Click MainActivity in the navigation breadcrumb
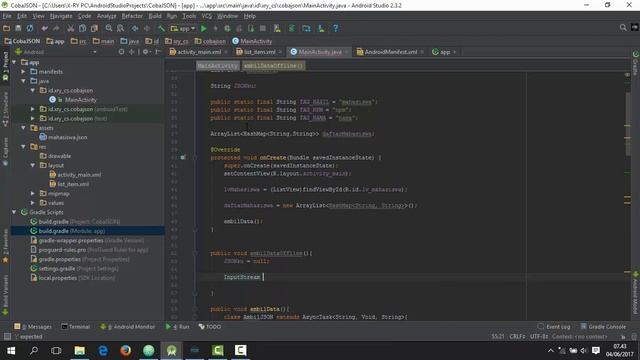The width and height of the screenshot is (640, 360). coord(252,41)
